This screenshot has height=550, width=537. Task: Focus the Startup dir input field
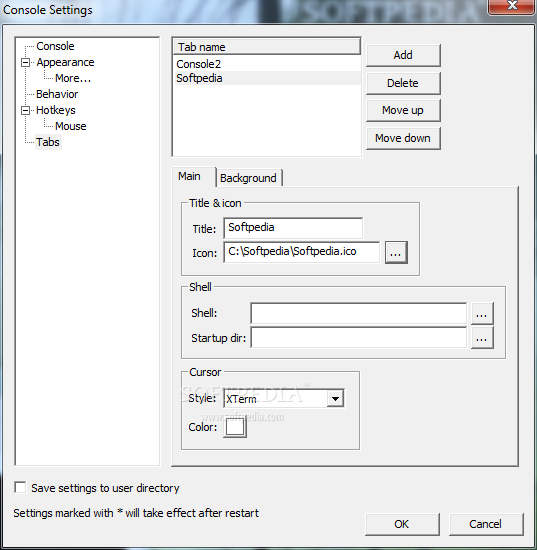click(358, 338)
